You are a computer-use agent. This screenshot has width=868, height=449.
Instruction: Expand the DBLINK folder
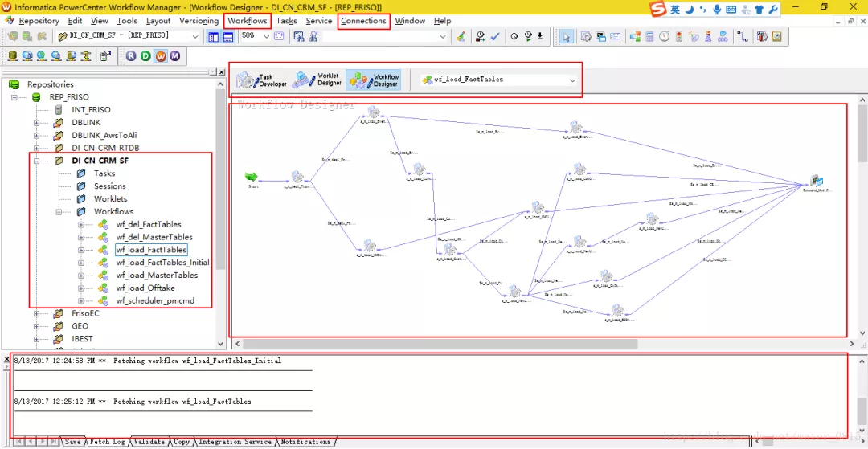[x=36, y=122]
